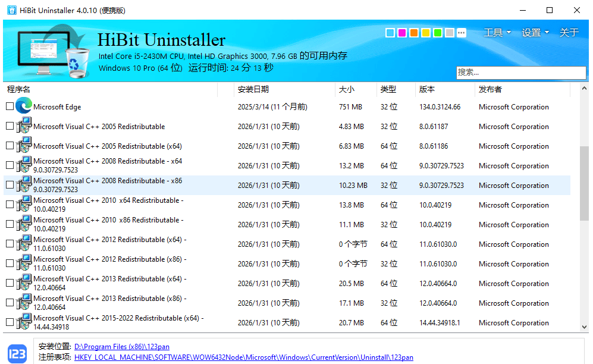Image resolution: width=593 pixels, height=364 pixels.
Task: Click version 8.0.61187 cell
Action: (x=434, y=127)
